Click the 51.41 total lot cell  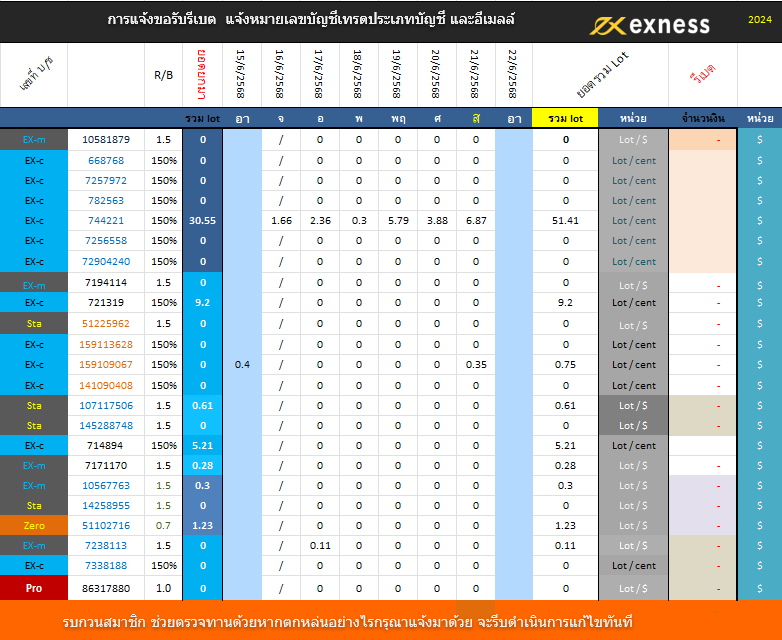pos(565,220)
